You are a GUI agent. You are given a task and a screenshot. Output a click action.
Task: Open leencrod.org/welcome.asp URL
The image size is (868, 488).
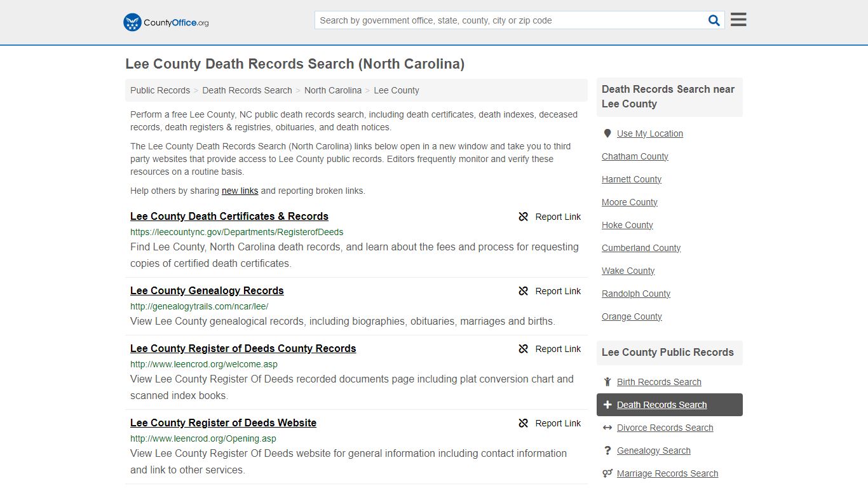coord(204,364)
